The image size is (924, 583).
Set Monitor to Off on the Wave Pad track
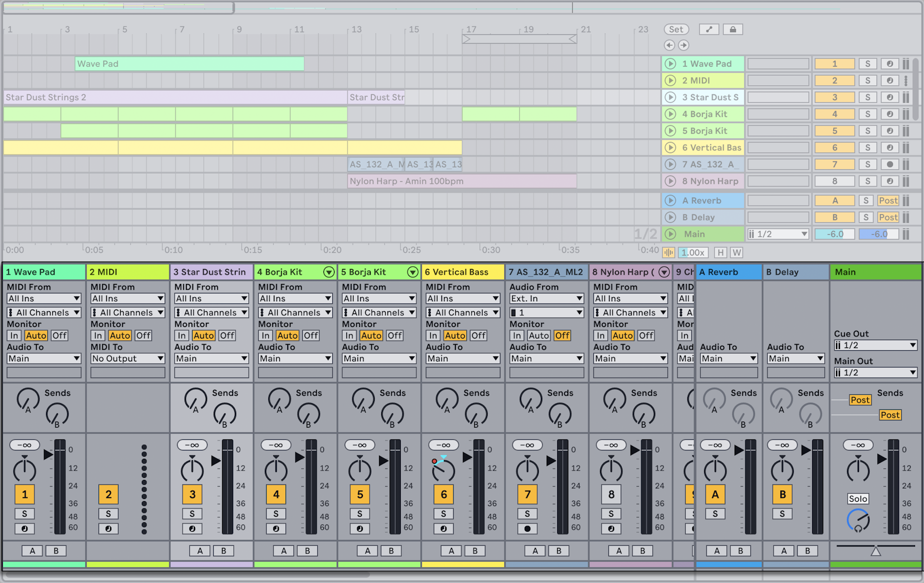pyautogui.click(x=59, y=335)
